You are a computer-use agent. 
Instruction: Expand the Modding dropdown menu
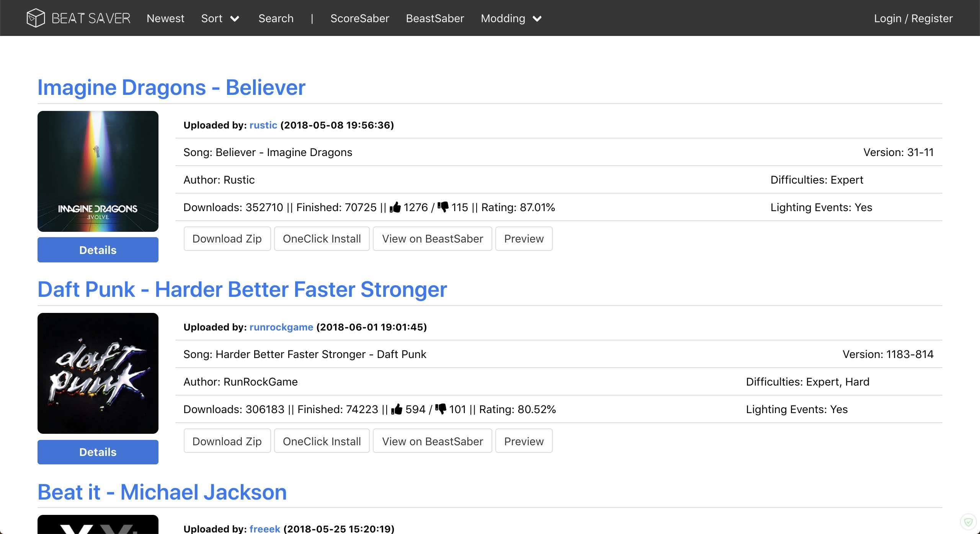pos(511,18)
